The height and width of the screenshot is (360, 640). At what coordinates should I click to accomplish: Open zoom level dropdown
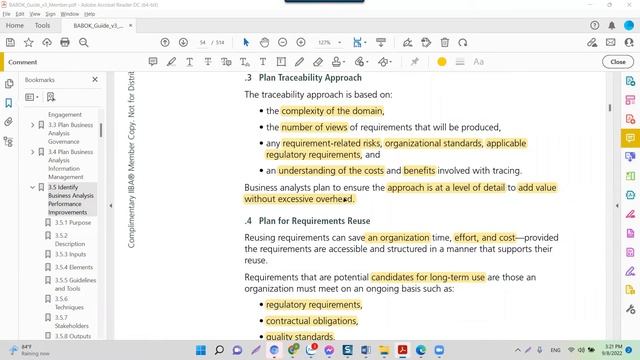(x=339, y=42)
